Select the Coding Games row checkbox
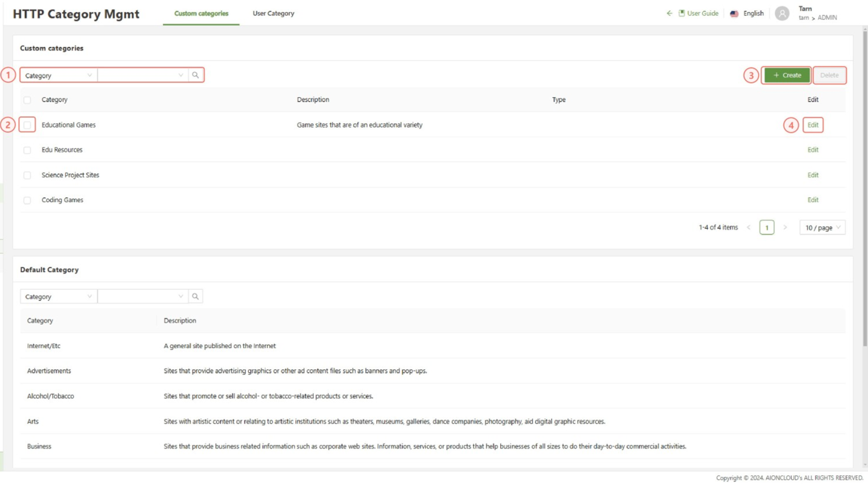The width and height of the screenshot is (868, 487). (x=27, y=200)
